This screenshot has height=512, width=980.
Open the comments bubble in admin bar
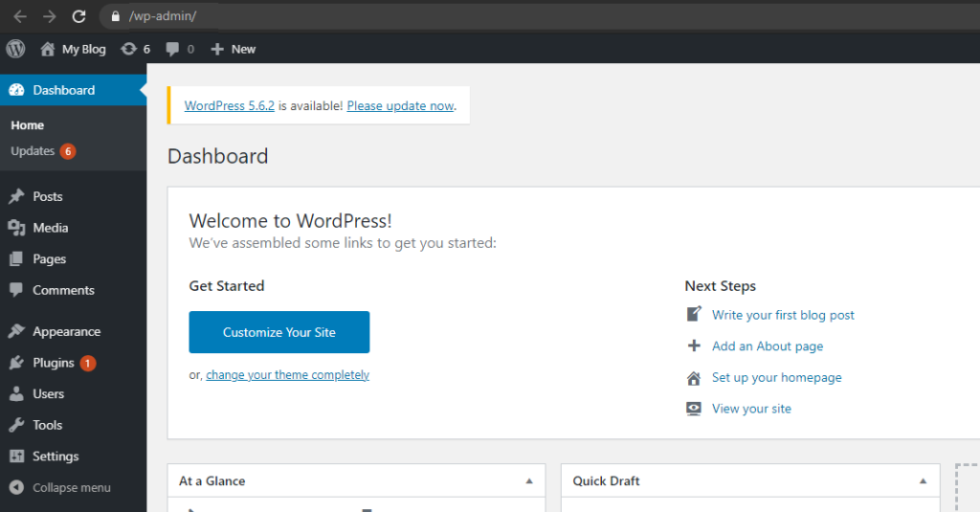180,49
